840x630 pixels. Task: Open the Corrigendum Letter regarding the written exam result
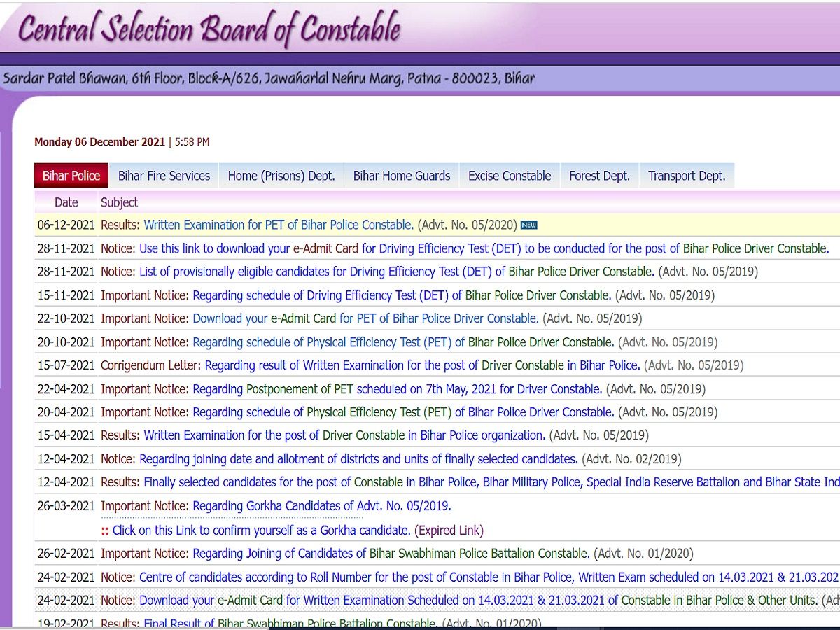(x=422, y=365)
